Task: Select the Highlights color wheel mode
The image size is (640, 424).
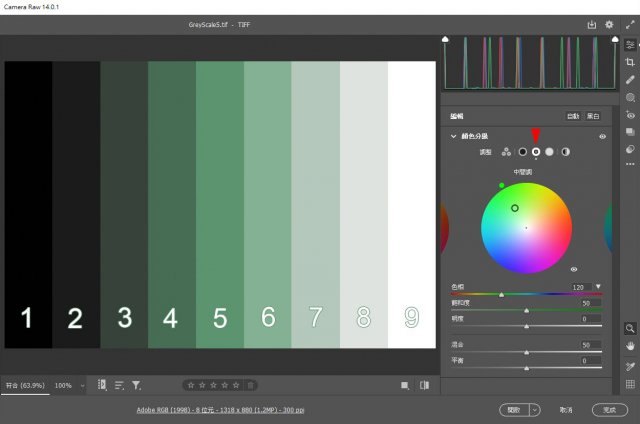Action: point(549,151)
